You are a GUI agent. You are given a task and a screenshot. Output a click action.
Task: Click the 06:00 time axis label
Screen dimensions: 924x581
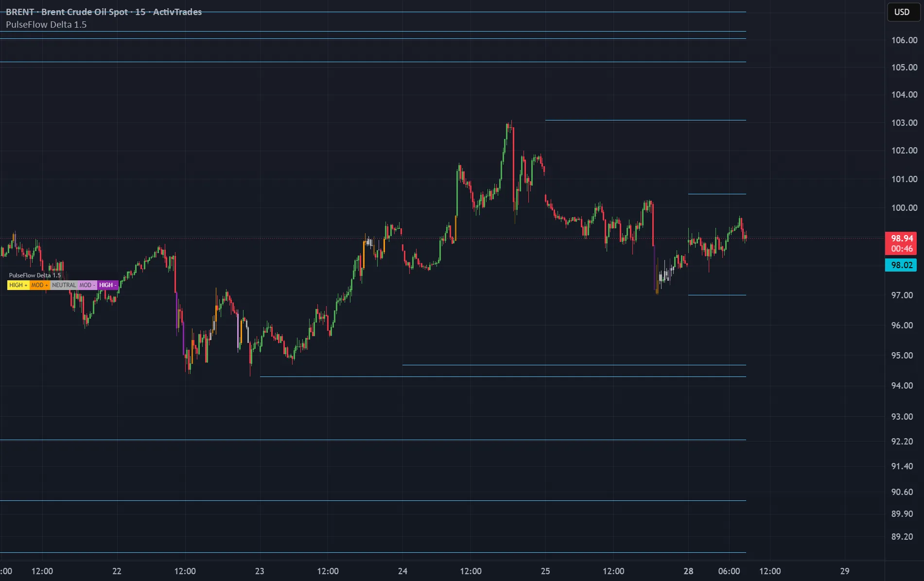729,571
